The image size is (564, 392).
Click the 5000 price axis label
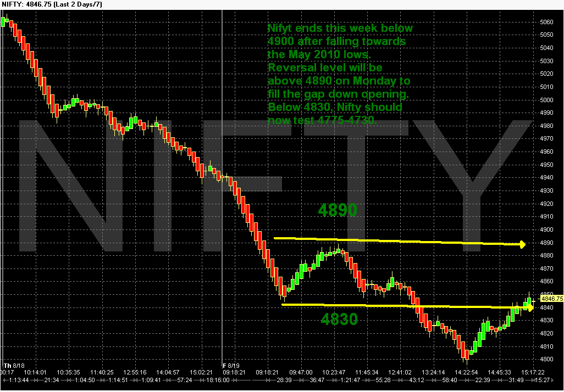(546, 100)
